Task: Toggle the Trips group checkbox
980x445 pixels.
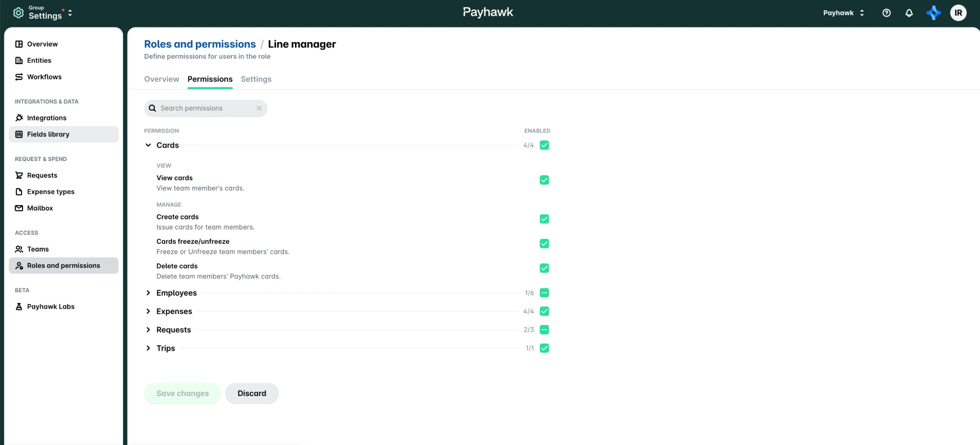Action: tap(544, 348)
